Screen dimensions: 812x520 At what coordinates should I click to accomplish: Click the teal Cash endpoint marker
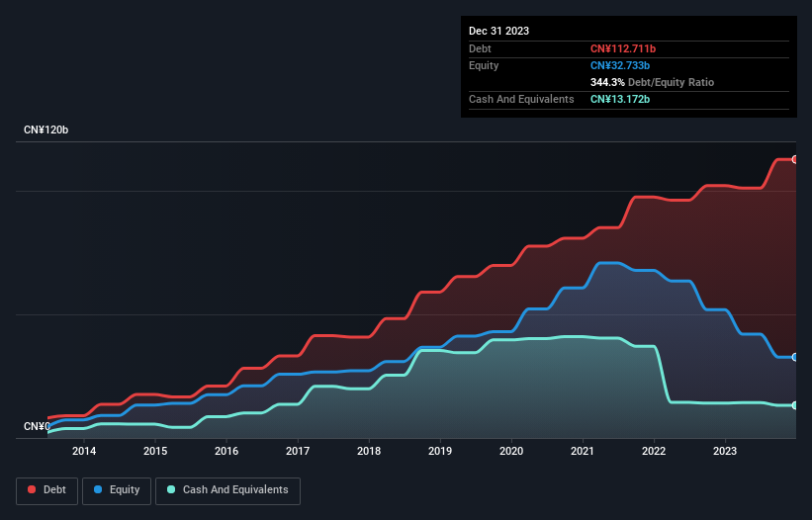pos(795,405)
